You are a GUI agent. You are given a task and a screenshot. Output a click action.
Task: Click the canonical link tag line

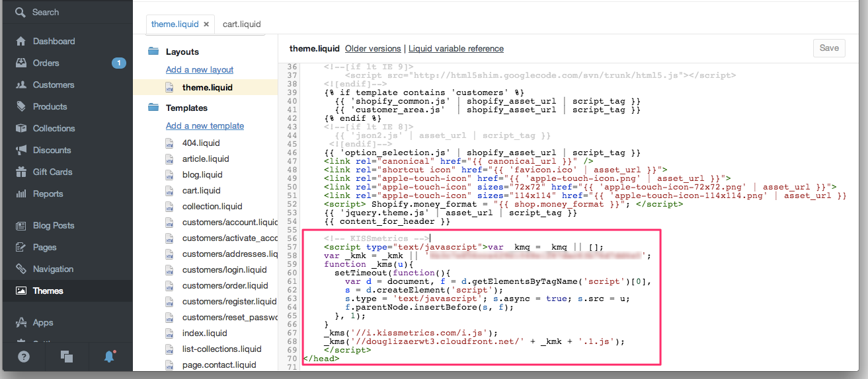(458, 161)
